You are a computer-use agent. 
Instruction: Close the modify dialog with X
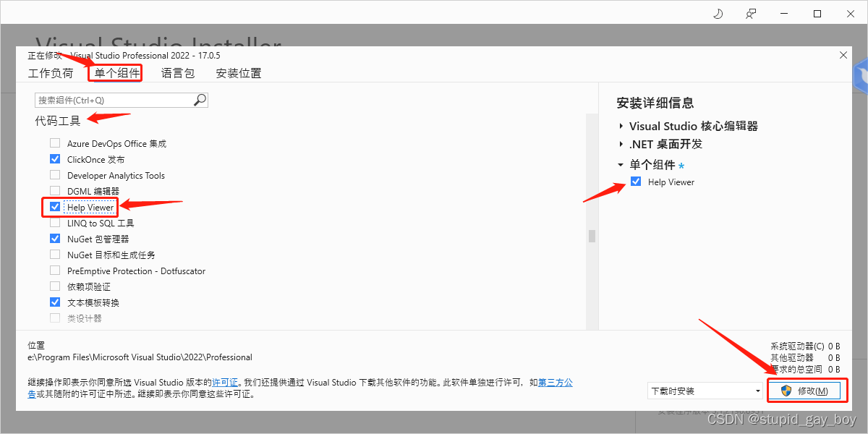(x=843, y=55)
